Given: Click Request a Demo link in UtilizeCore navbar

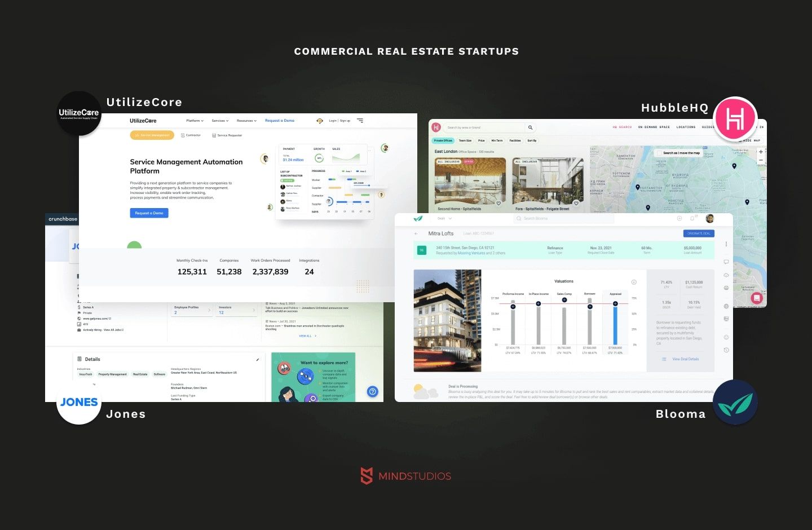Looking at the screenshot, I should pos(280,121).
